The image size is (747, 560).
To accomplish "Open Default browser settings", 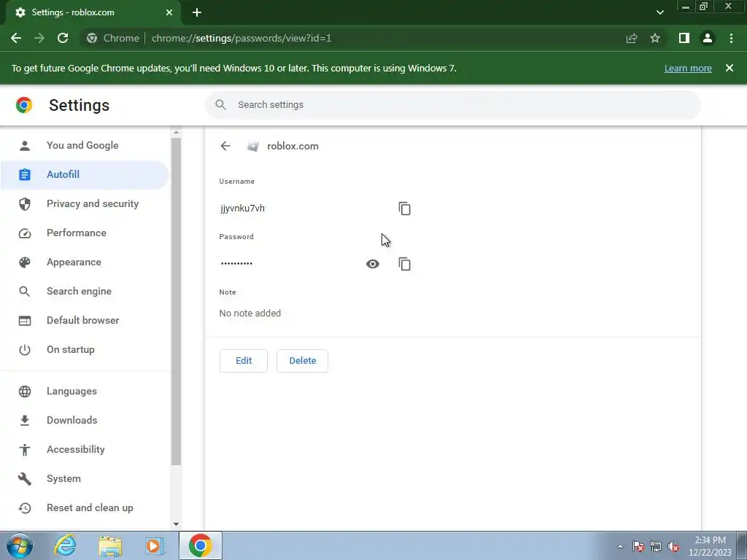I will click(85, 321).
